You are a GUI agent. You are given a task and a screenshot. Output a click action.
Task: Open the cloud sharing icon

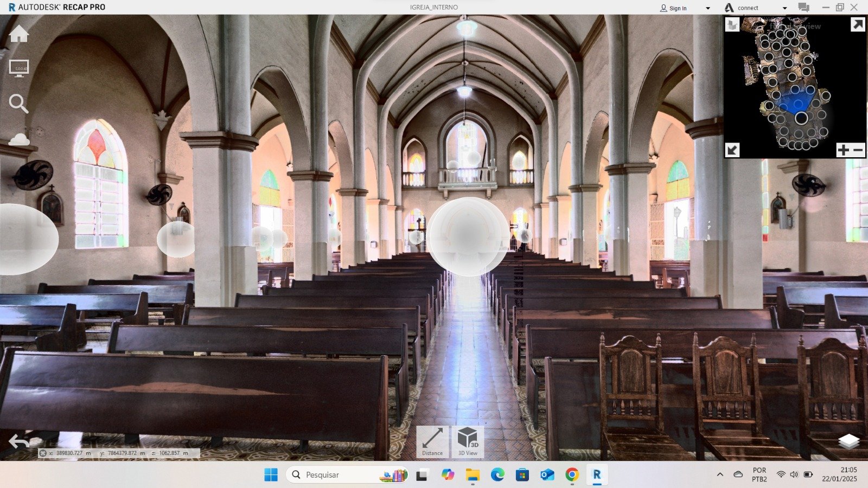[x=19, y=139]
